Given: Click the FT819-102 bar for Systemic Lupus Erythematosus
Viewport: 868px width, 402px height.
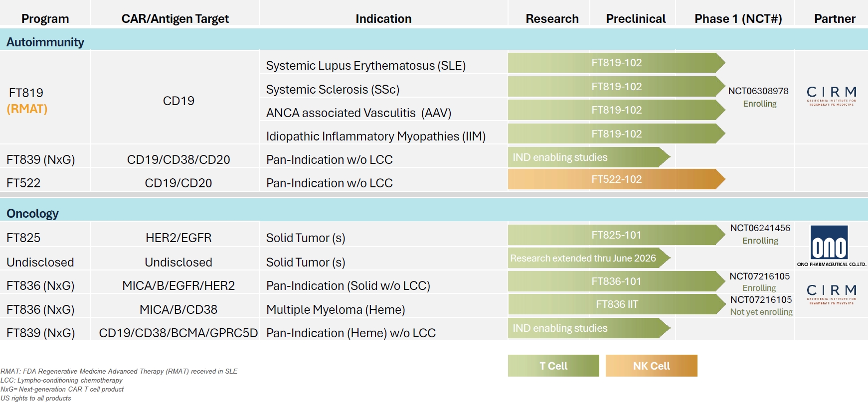Looking at the screenshot, I should (616, 63).
